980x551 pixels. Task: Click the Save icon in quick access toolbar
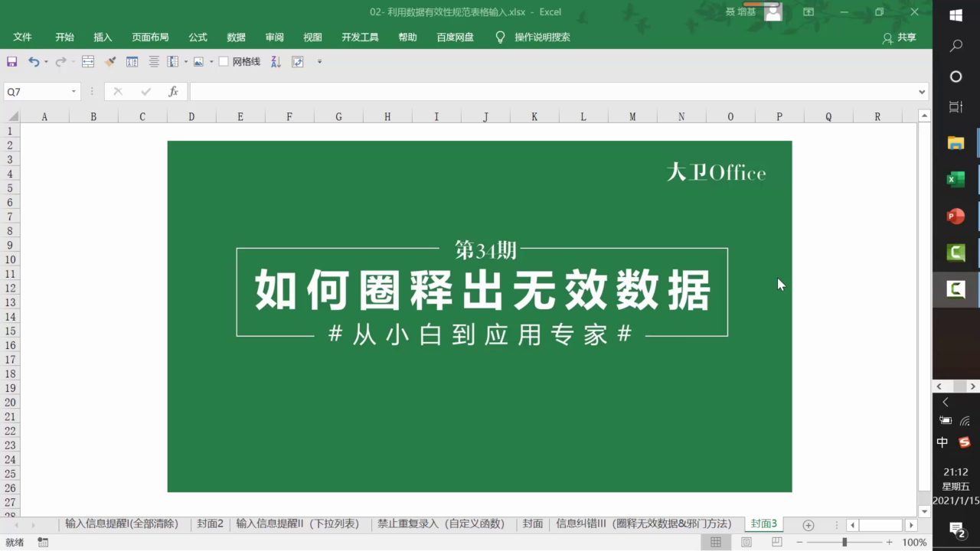point(12,61)
